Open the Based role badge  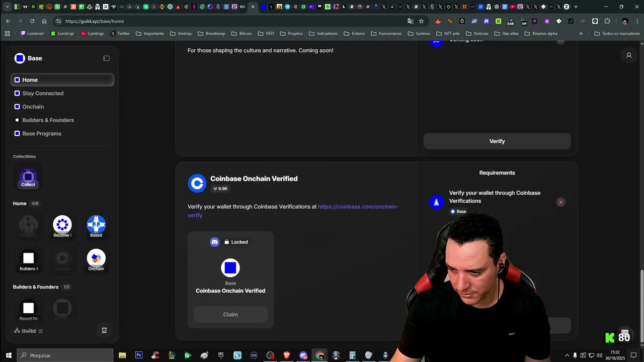tap(96, 226)
